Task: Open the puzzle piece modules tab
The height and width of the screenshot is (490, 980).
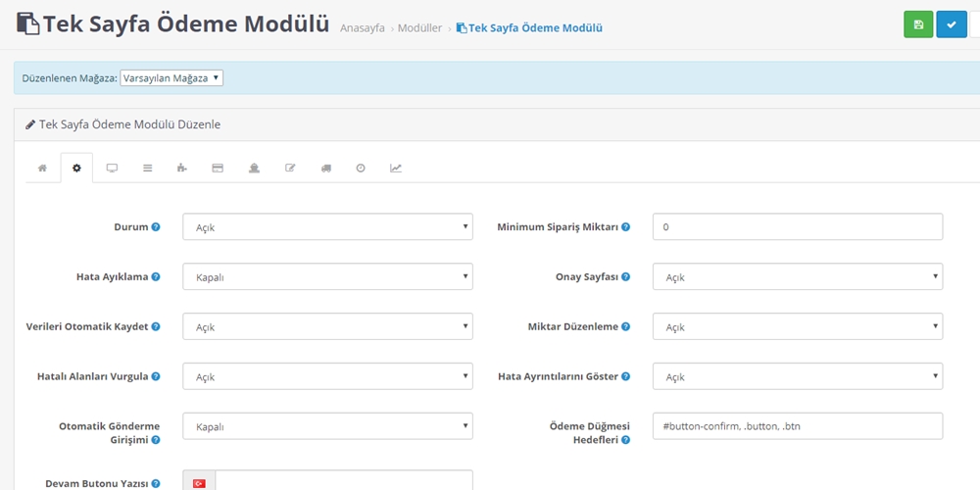Action: [182, 169]
